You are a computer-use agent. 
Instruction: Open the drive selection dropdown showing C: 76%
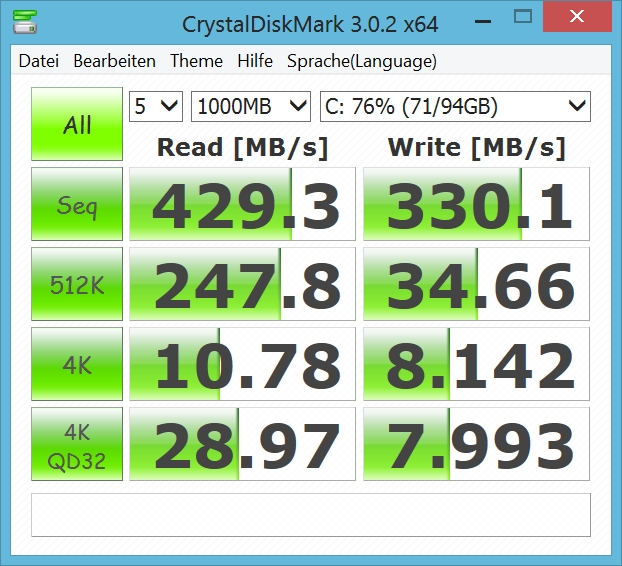tap(455, 106)
